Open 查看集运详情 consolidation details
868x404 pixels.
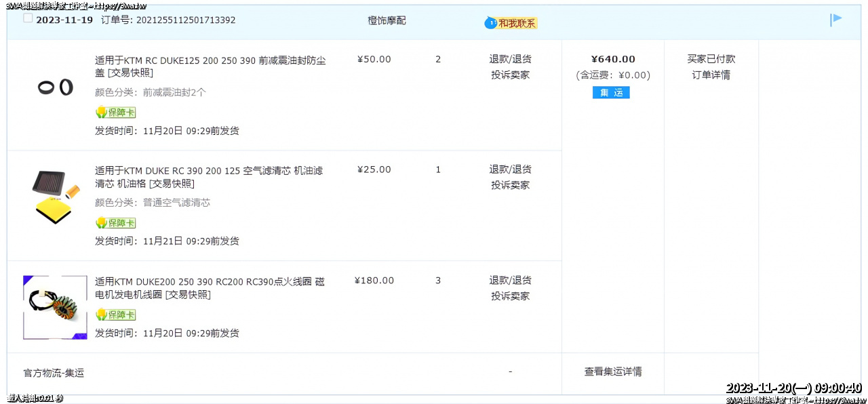point(611,371)
